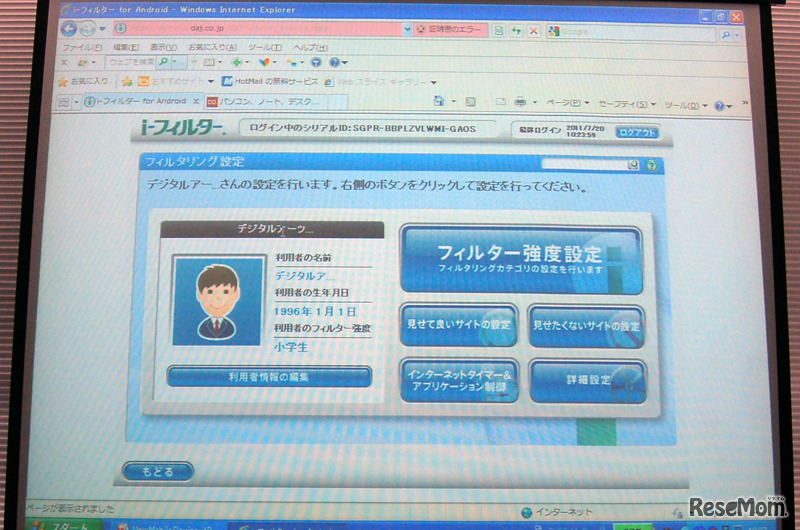800x530 pixels.
Task: Click the インターネット zone status bar indicator
Action: [557, 512]
